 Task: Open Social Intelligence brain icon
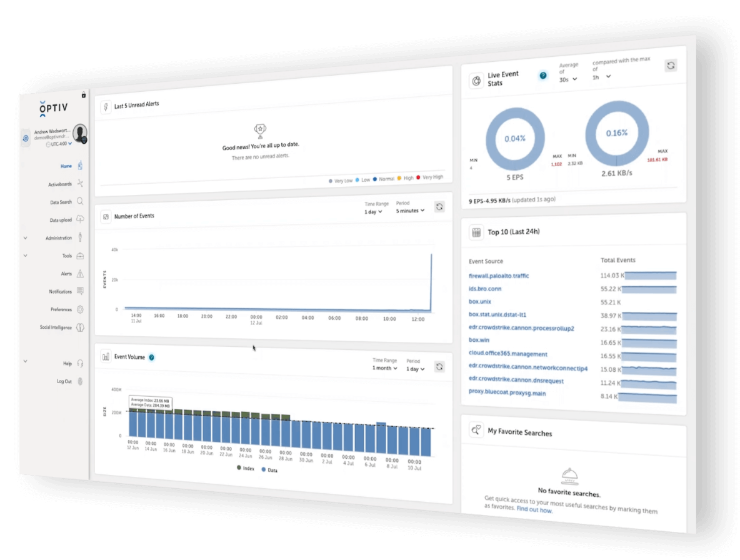tap(80, 327)
